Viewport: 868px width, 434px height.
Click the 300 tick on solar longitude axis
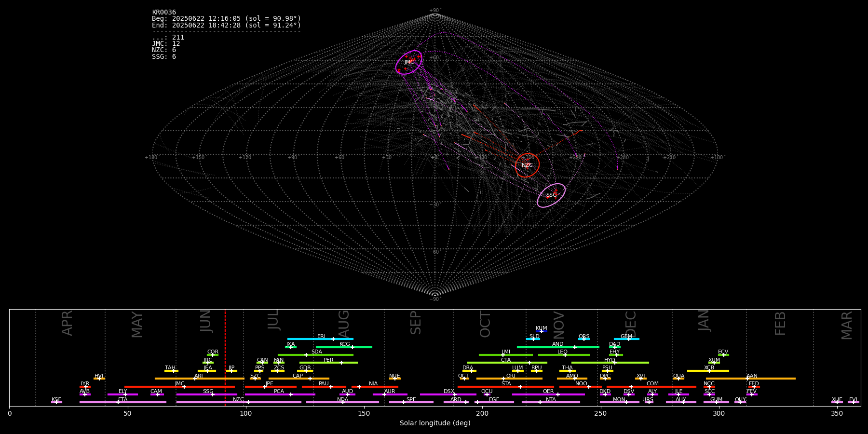[x=719, y=413]
